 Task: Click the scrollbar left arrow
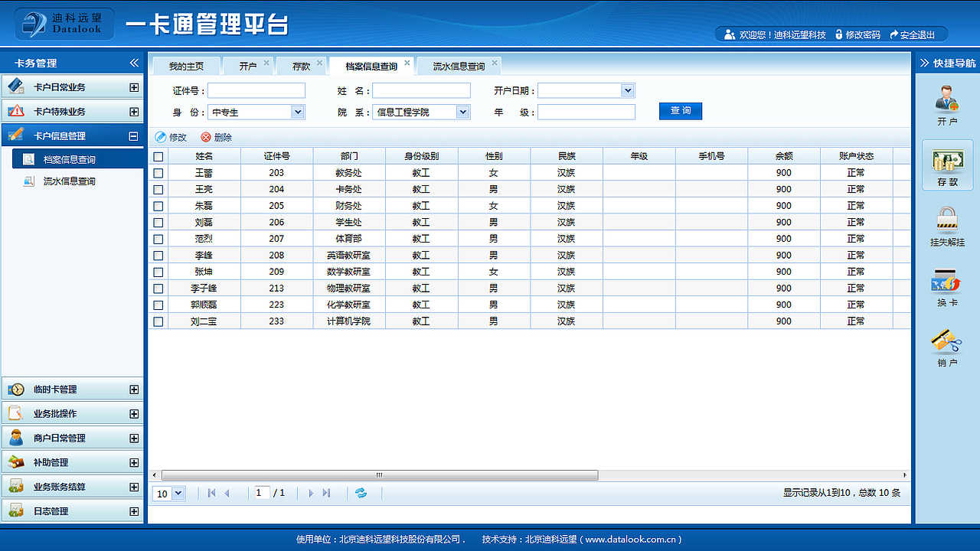(154, 475)
